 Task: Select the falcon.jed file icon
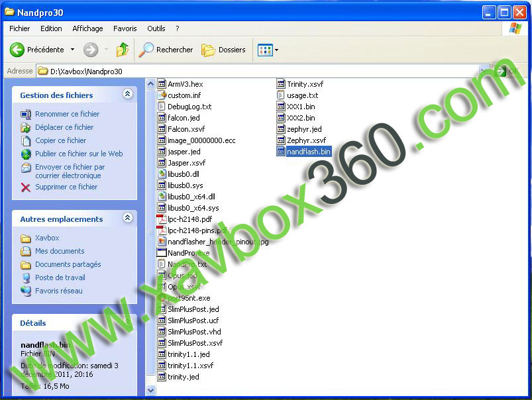pos(162,118)
